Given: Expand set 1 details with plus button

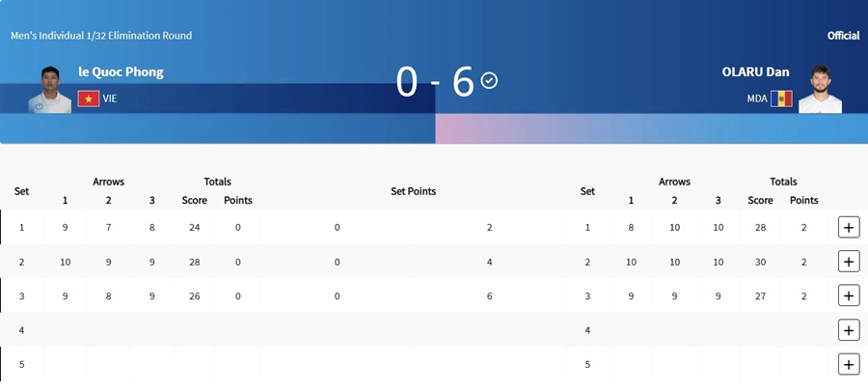Looking at the screenshot, I should (x=849, y=227).
